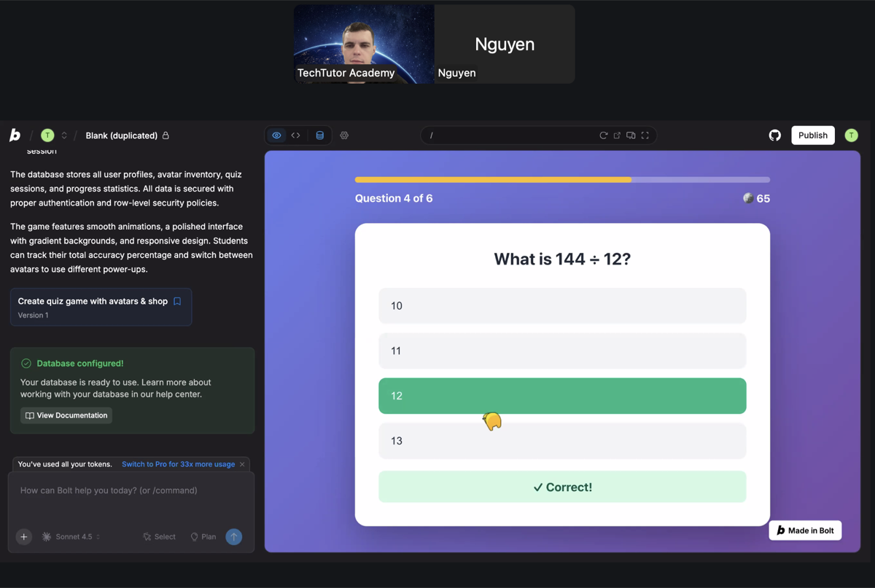
Task: Open the plus attachment menu
Action: point(24,537)
